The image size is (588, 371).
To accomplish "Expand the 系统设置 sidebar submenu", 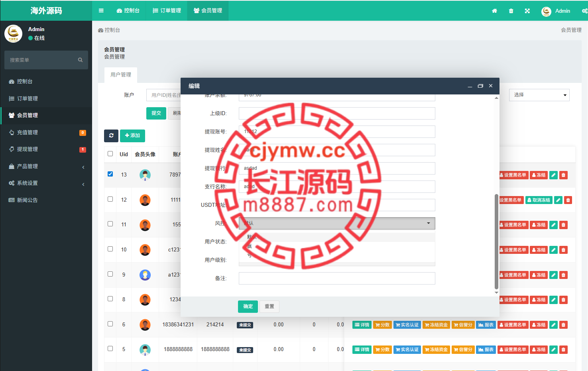I will click(46, 183).
